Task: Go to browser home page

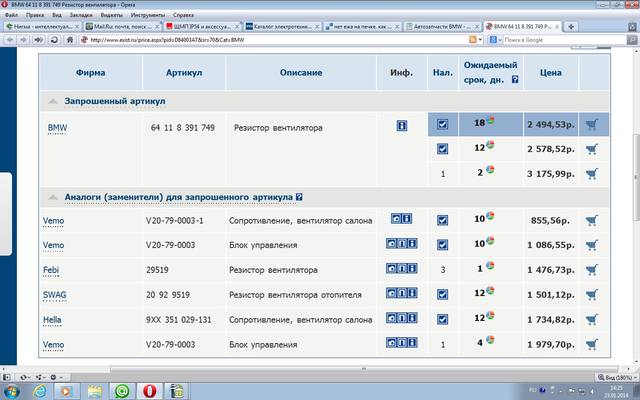Action: pos(70,40)
